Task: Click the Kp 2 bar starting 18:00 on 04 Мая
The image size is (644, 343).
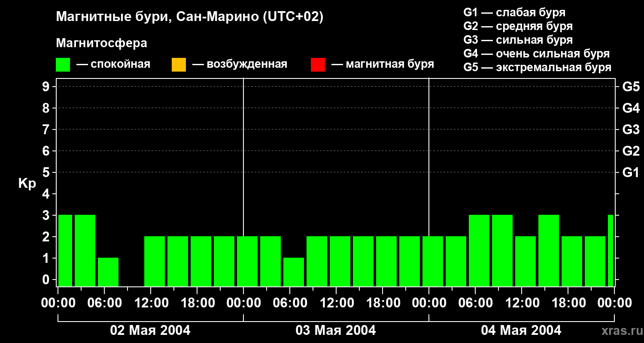Action: [572, 261]
